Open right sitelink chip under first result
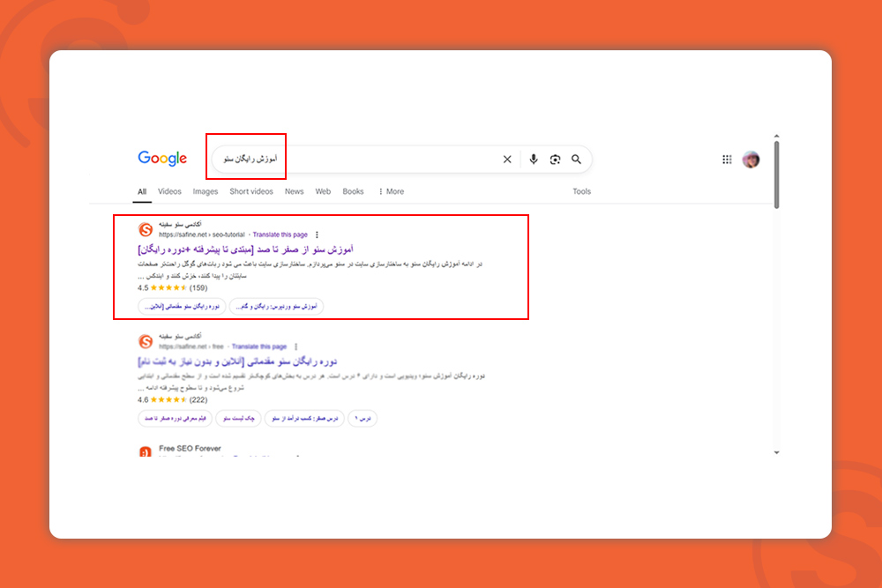Screen dimensions: 882x588 pos(276,307)
